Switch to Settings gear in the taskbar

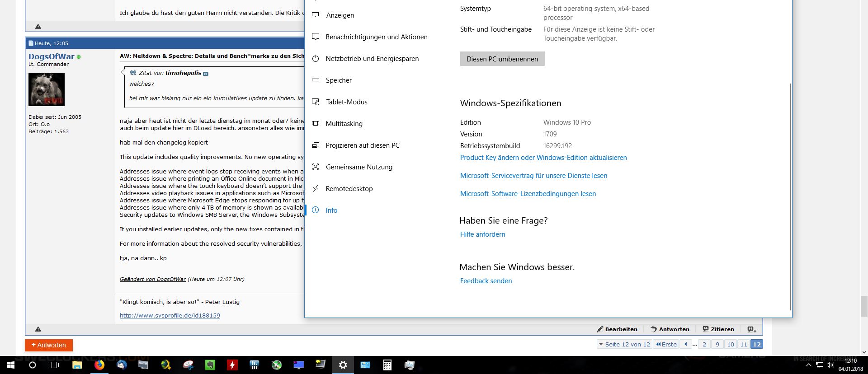343,365
